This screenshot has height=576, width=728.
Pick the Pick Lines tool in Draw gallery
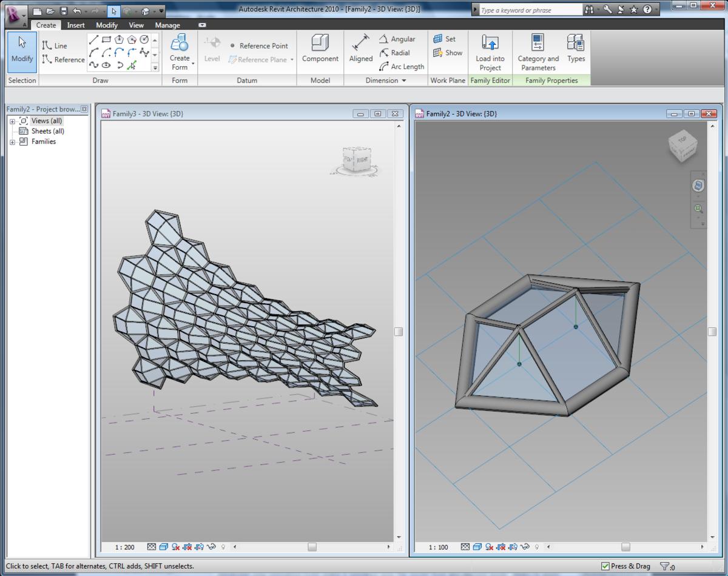coord(132,65)
